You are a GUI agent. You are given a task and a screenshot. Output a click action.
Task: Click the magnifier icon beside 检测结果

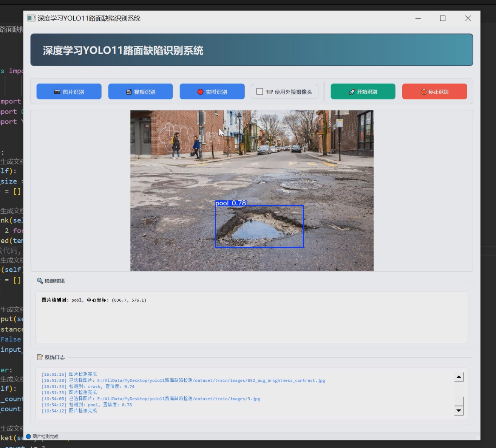40,281
